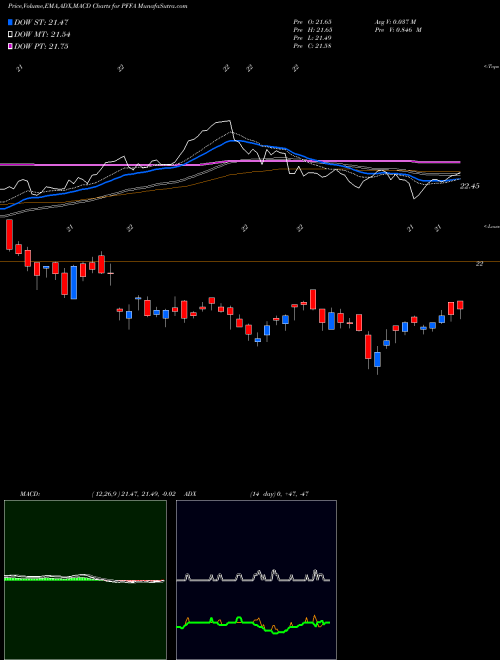Open the MACD indicator chart panel
The width and height of the screenshot is (500, 660).
[x=85, y=580]
